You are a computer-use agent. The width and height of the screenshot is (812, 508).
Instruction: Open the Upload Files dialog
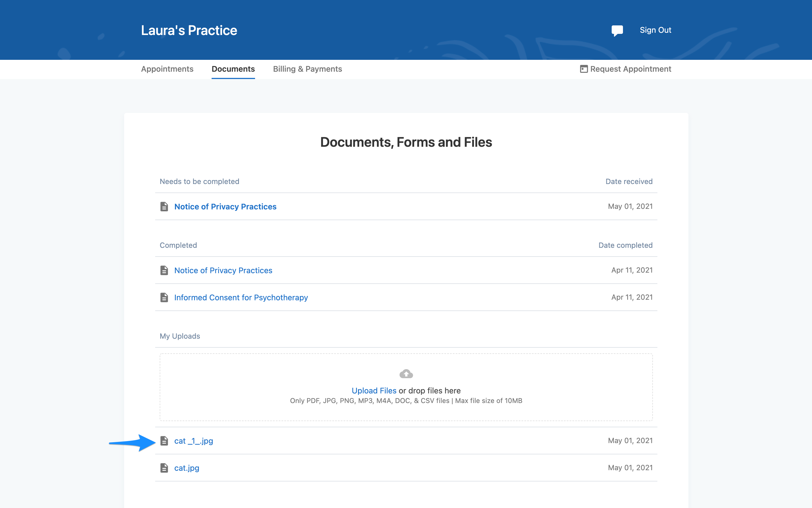374,390
